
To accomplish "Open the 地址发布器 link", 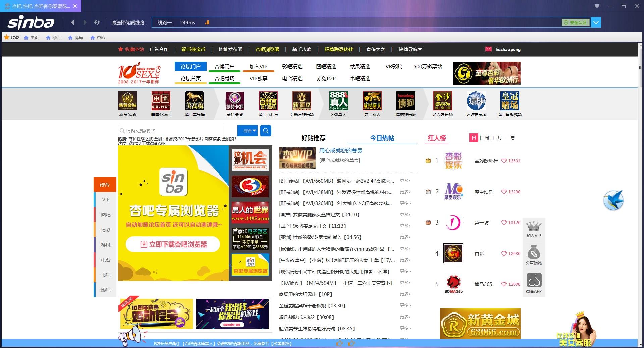I will pos(230,49).
